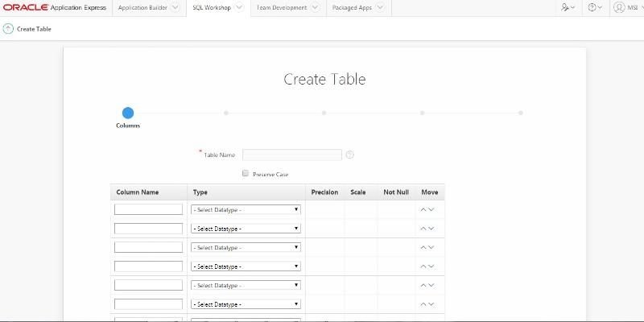
Task: Move the first column row down
Action: [x=431, y=209]
